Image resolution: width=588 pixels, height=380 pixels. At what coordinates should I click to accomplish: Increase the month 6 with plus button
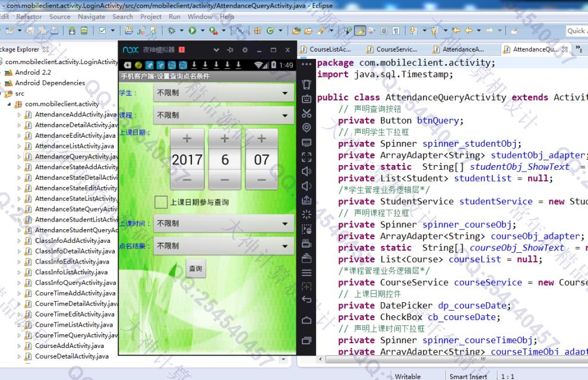coord(225,139)
